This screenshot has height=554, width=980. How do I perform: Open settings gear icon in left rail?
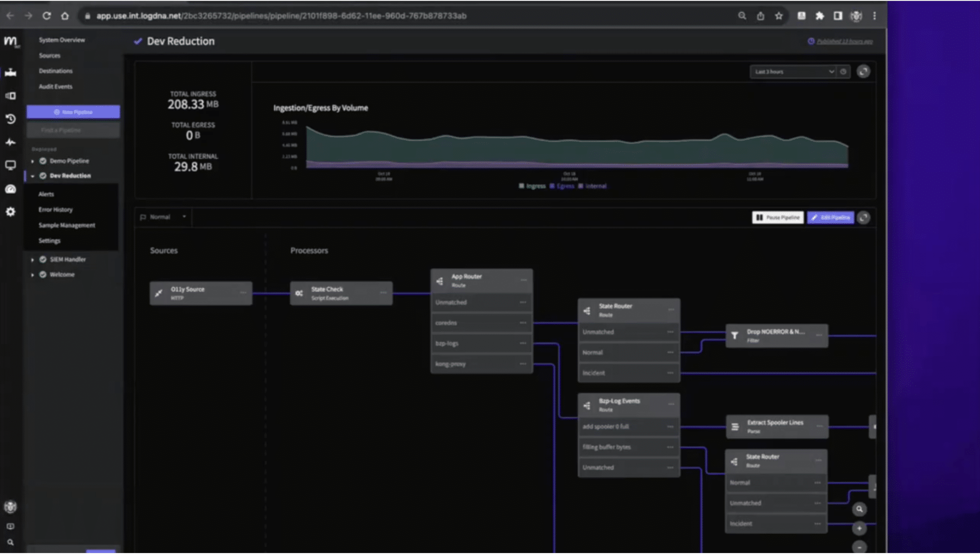point(11,212)
